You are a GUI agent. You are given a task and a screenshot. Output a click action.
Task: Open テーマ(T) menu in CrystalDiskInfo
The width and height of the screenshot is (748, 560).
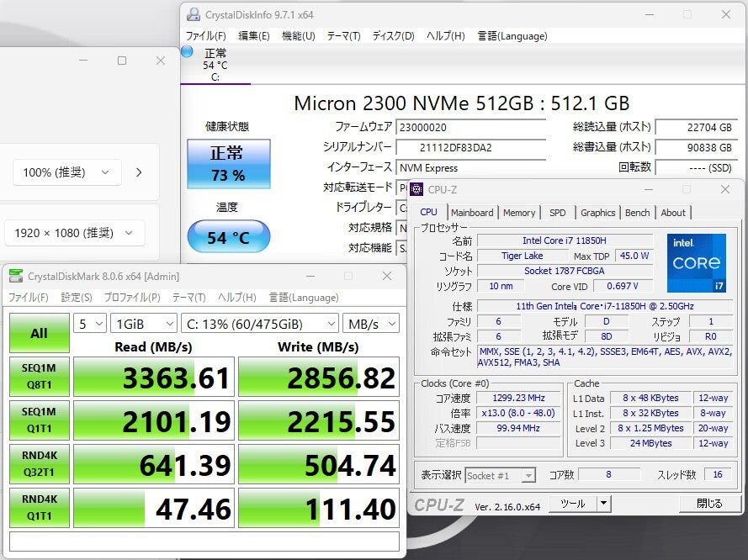343,36
